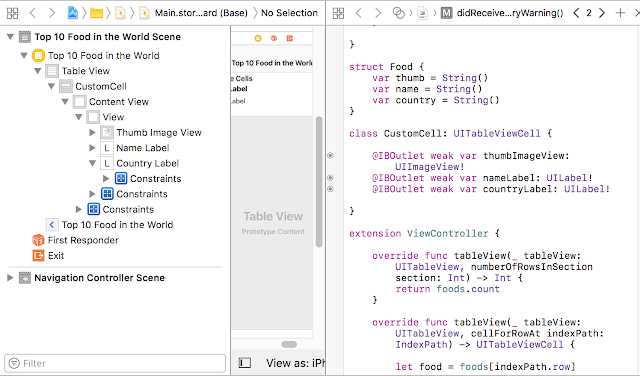Image resolution: width=640 pixels, height=376 pixels.
Task: Go forward in left editor jump bar
Action: 51,13
